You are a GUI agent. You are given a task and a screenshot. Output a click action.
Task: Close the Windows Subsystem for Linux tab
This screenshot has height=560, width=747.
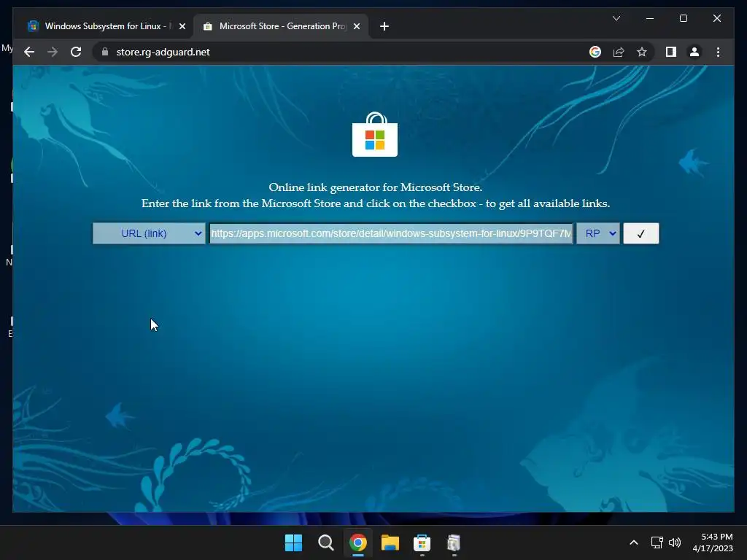pos(182,26)
